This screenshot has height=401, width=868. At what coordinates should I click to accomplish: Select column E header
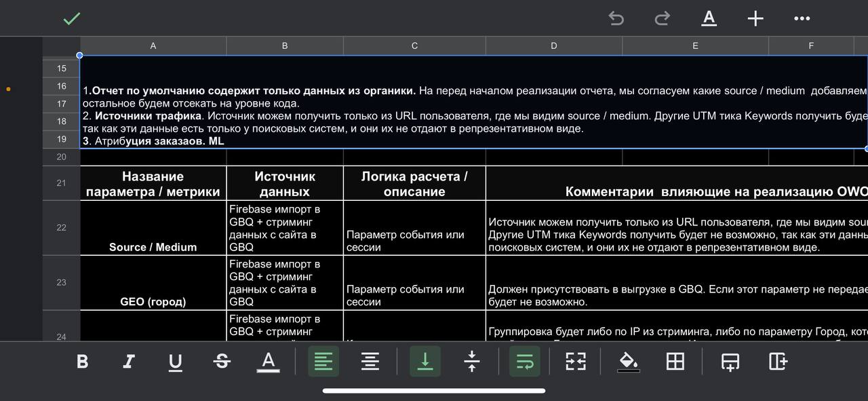pyautogui.click(x=696, y=46)
